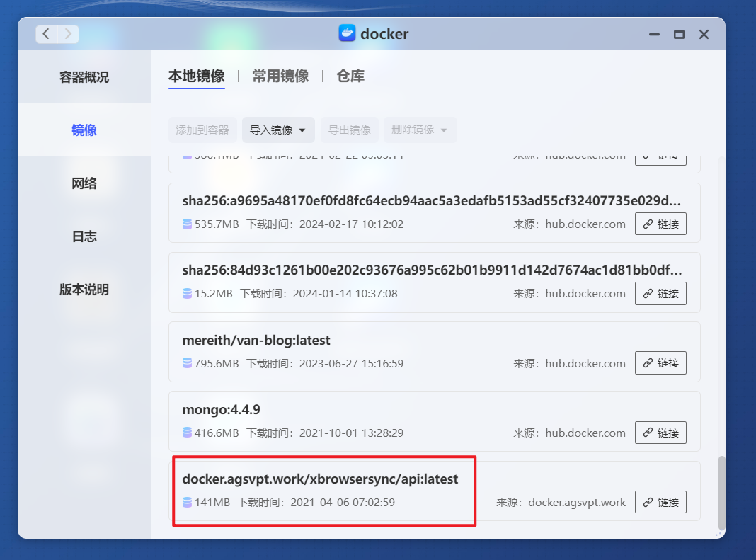
Task: Click the download time 2023-06-27 15:16:59
Action: (352, 363)
